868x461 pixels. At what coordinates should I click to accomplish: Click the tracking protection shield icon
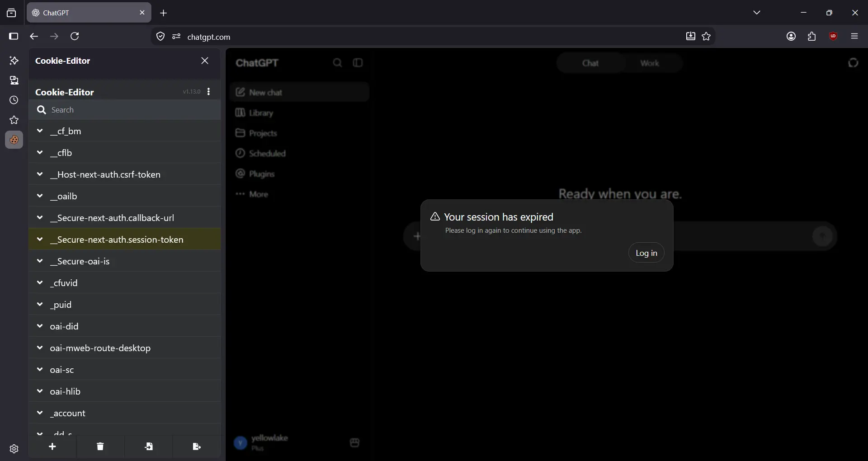[160, 37]
